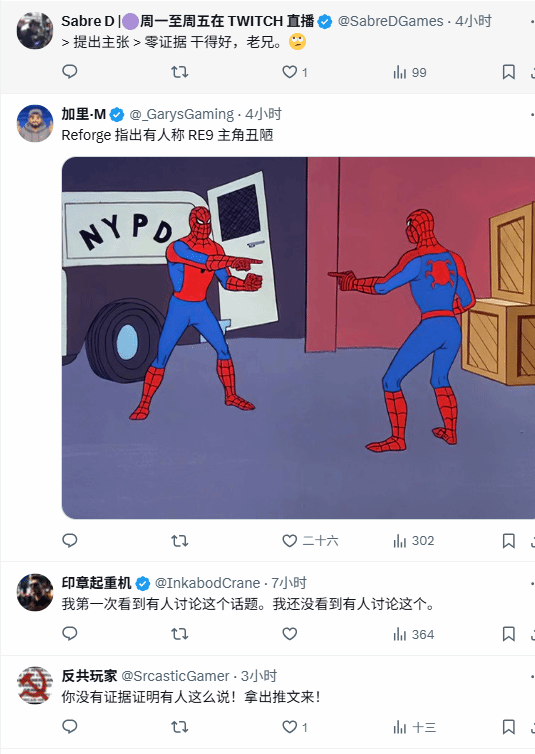This screenshot has width=535, height=754.
Task: Bookmark 加里-M's tweet
Action: click(x=509, y=540)
